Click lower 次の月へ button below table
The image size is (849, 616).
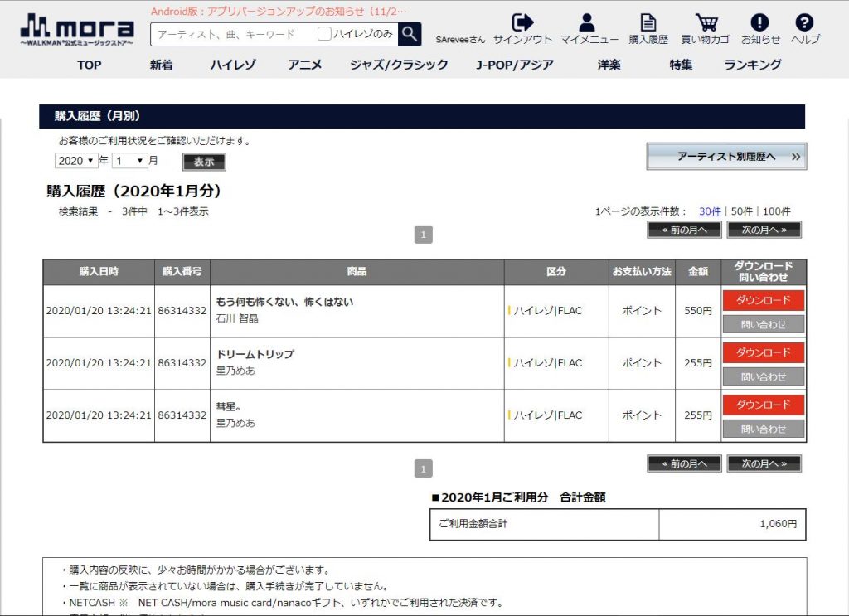(764, 463)
